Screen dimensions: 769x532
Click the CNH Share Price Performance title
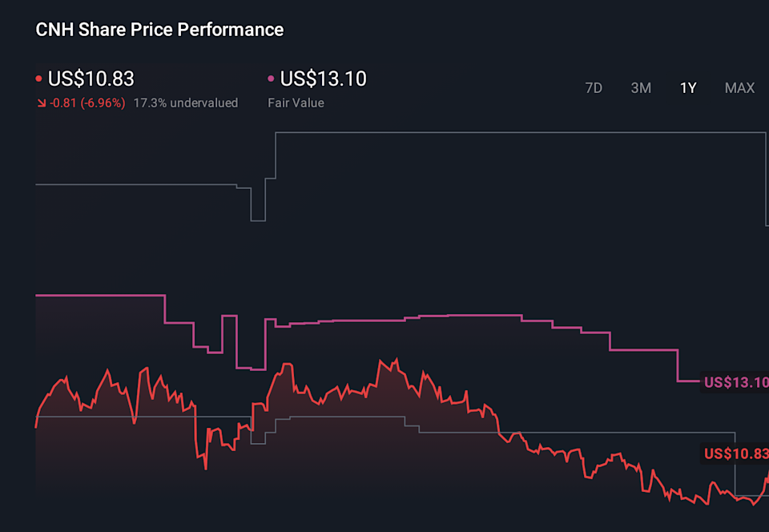[x=159, y=30]
